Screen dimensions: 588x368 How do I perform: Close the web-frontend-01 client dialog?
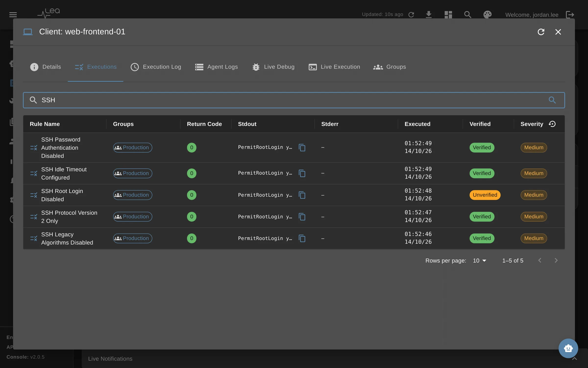[x=558, y=32]
